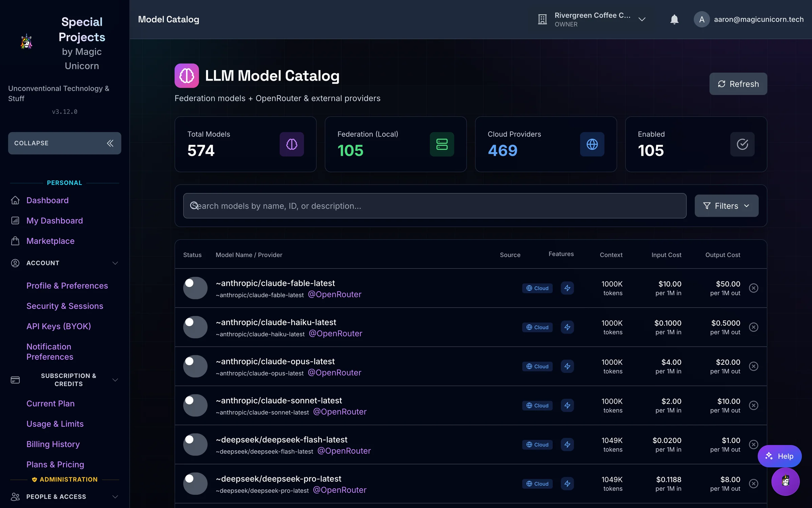Open Security & Sessions settings

coord(65,306)
